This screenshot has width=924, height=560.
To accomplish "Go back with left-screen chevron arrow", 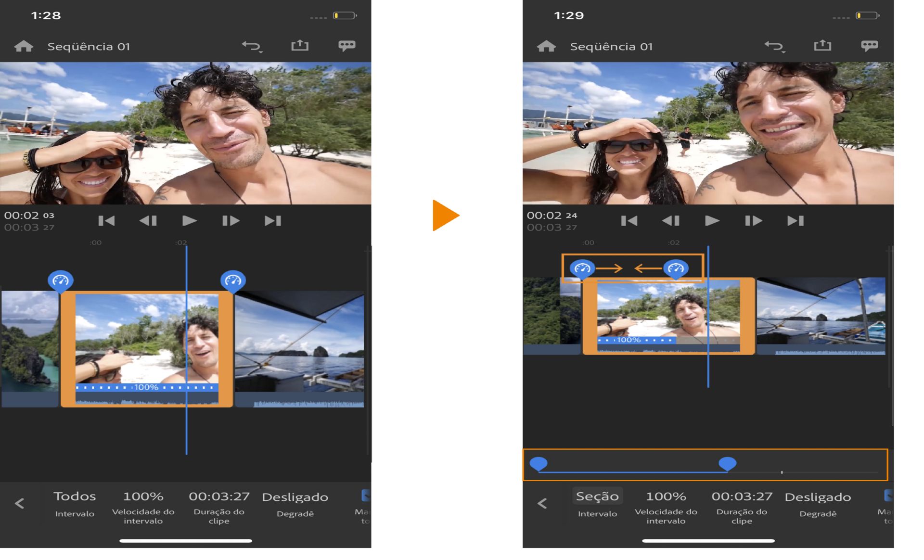I will coord(19,504).
